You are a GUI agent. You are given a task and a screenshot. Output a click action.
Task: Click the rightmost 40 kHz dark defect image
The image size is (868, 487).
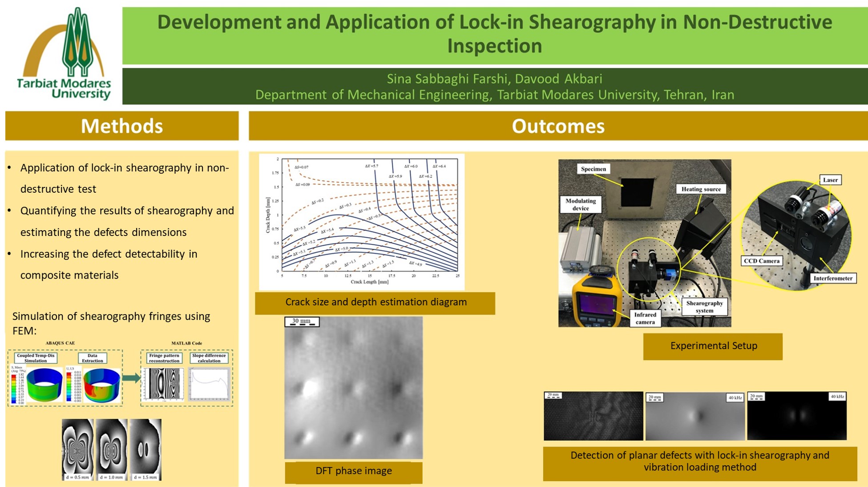[796, 416]
